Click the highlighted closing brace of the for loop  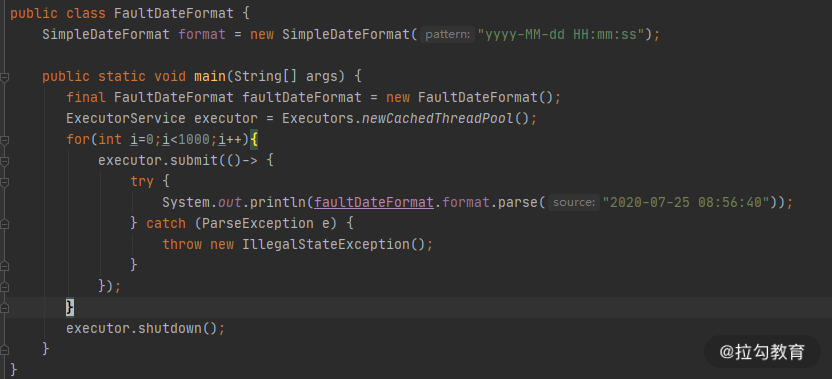(70, 307)
